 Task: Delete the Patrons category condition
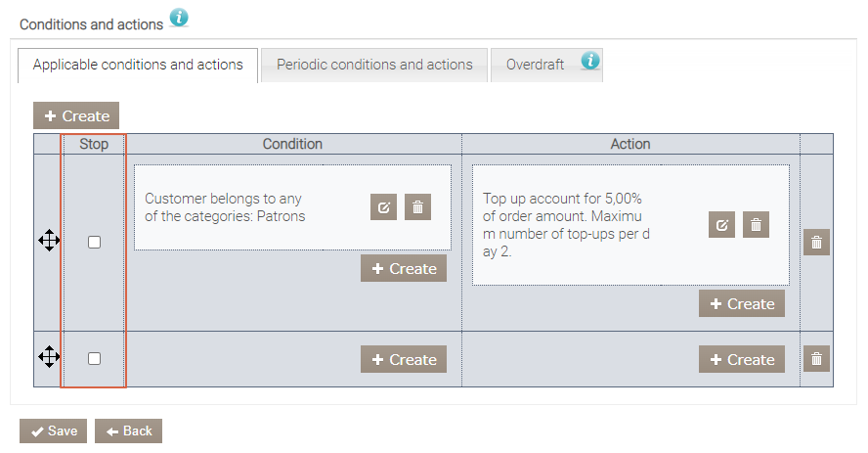click(417, 206)
